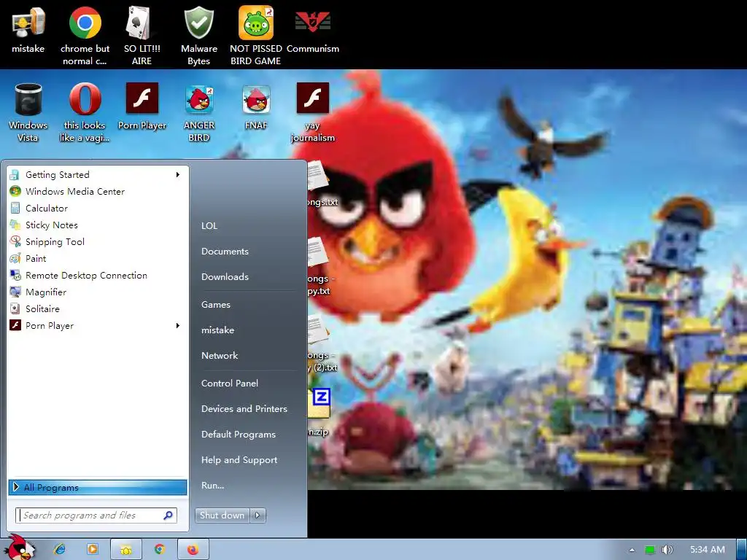Open Solitaire from the Start menu

(98, 309)
